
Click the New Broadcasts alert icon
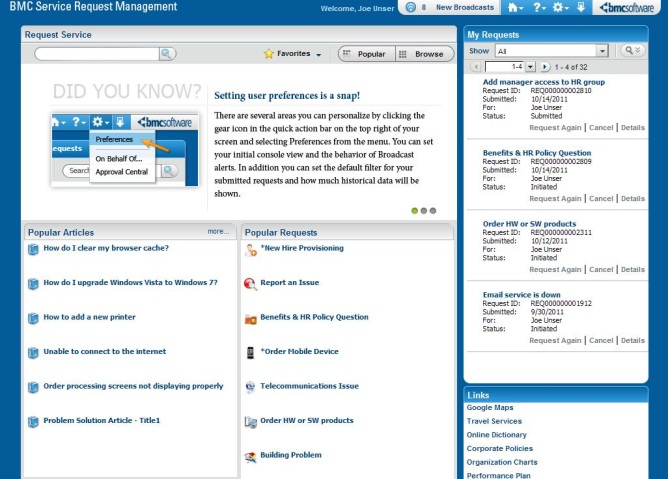click(x=412, y=7)
